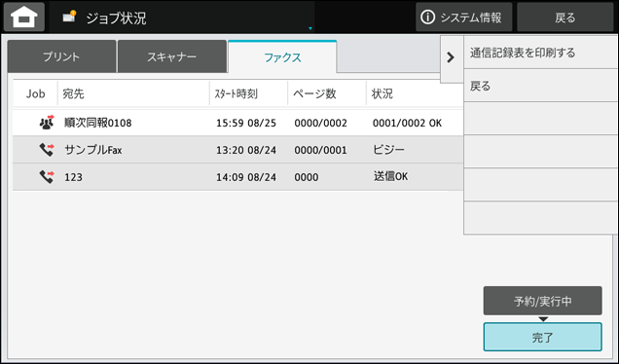Collapse the action panel with chevron arrow
The width and height of the screenshot is (619, 364).
pos(451,58)
